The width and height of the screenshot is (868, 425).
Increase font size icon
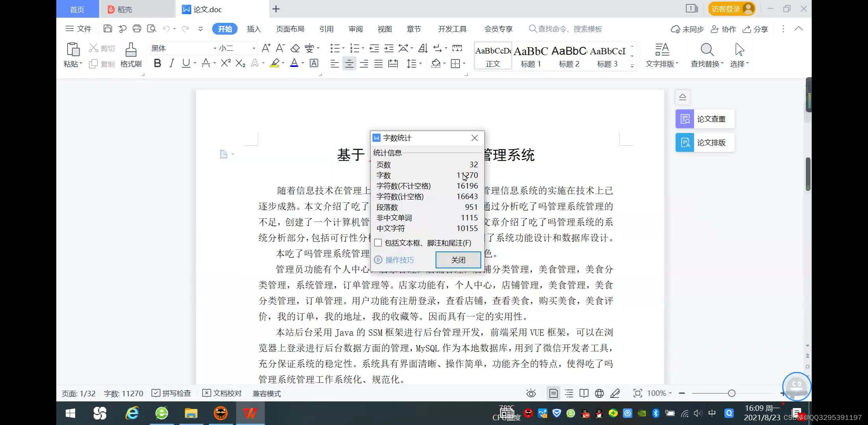(x=266, y=48)
